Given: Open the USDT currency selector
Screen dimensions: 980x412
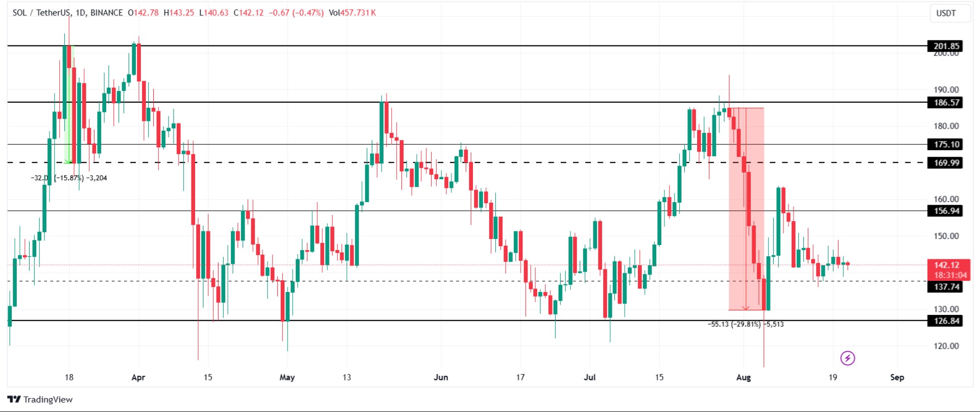Looking at the screenshot, I should coord(946,13).
